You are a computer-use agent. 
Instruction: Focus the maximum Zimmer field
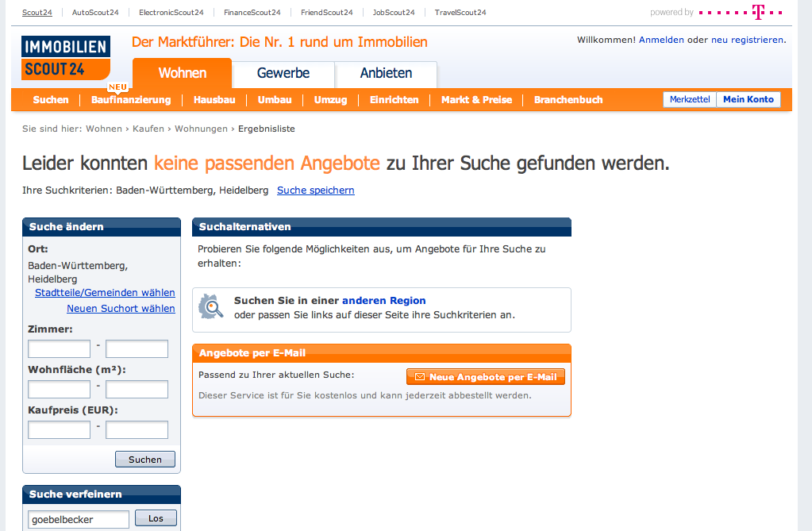[x=137, y=348]
